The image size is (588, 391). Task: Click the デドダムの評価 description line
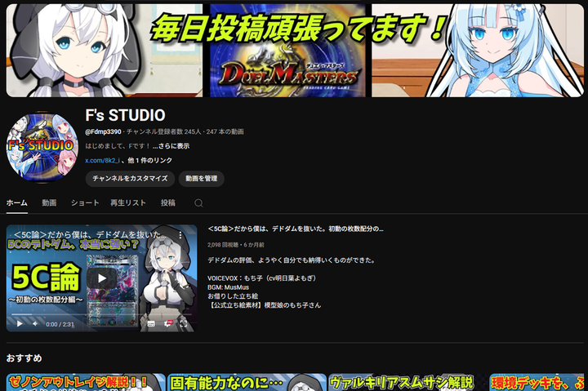click(x=292, y=260)
